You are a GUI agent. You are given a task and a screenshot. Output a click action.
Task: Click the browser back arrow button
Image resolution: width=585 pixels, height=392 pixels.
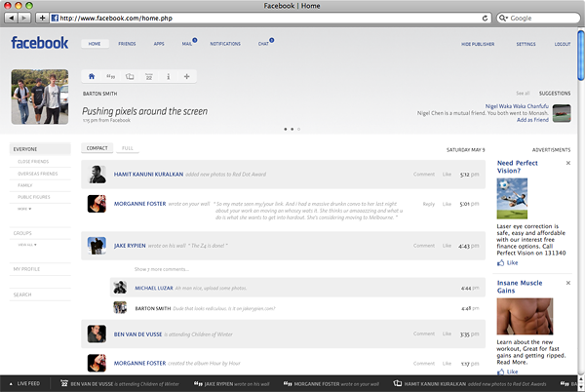click(x=11, y=18)
